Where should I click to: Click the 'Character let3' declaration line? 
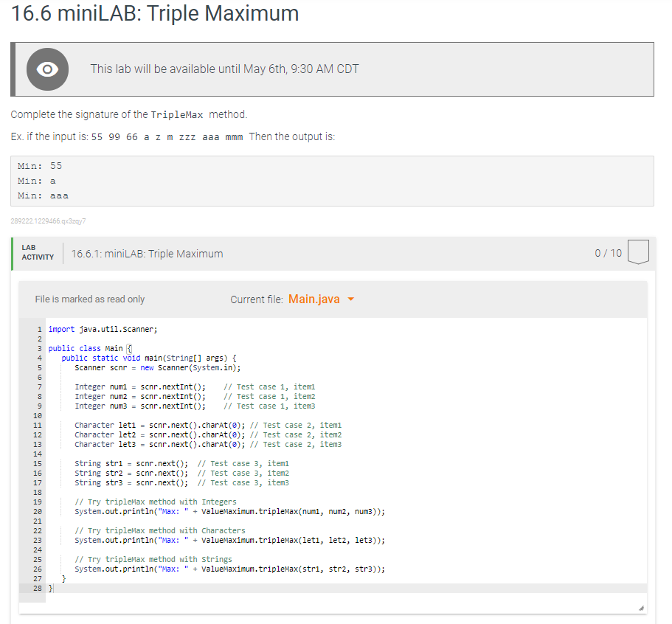(208, 445)
